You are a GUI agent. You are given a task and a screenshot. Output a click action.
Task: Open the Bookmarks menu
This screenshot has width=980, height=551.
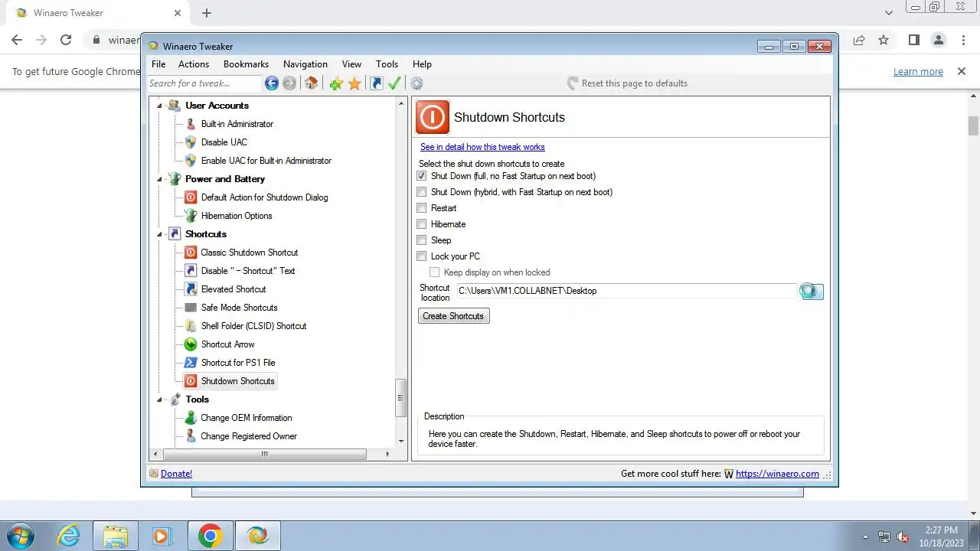click(x=246, y=64)
